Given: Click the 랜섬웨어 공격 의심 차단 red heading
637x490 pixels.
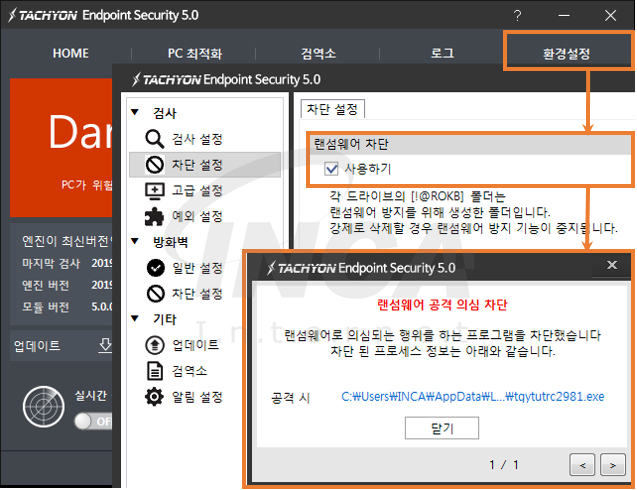Looking at the screenshot, I should [x=442, y=305].
